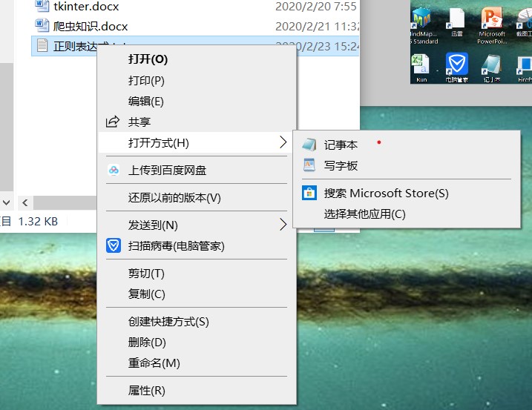Open the PowerPoint desktop shortcut
The height and width of the screenshot is (410, 532).
pyautogui.click(x=491, y=22)
